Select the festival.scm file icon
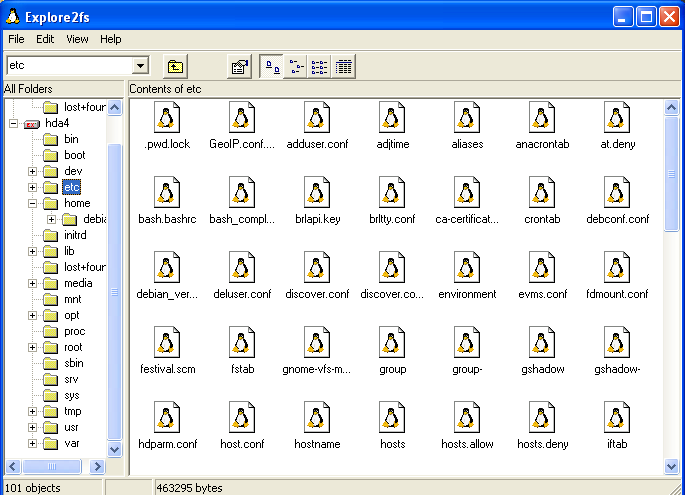The image size is (685, 495). [x=166, y=342]
